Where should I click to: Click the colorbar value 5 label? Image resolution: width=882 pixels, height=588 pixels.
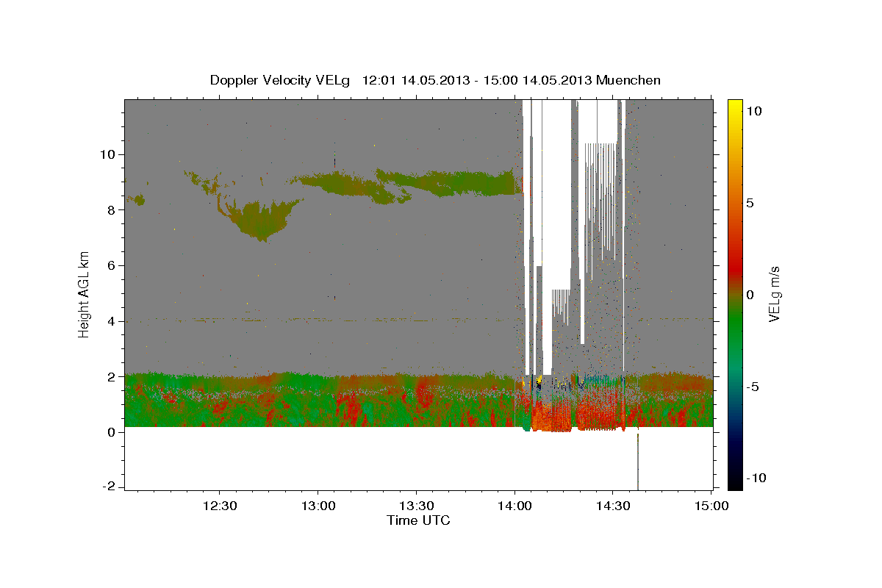pyautogui.click(x=750, y=203)
